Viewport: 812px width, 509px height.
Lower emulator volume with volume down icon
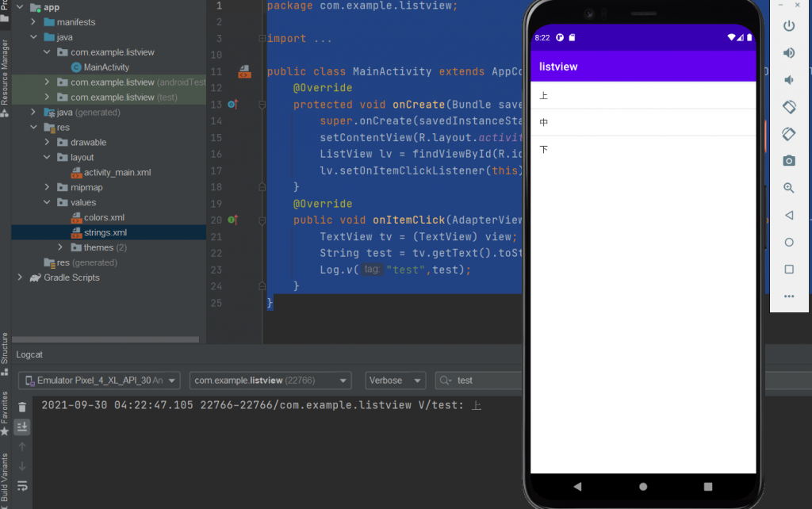tap(789, 80)
